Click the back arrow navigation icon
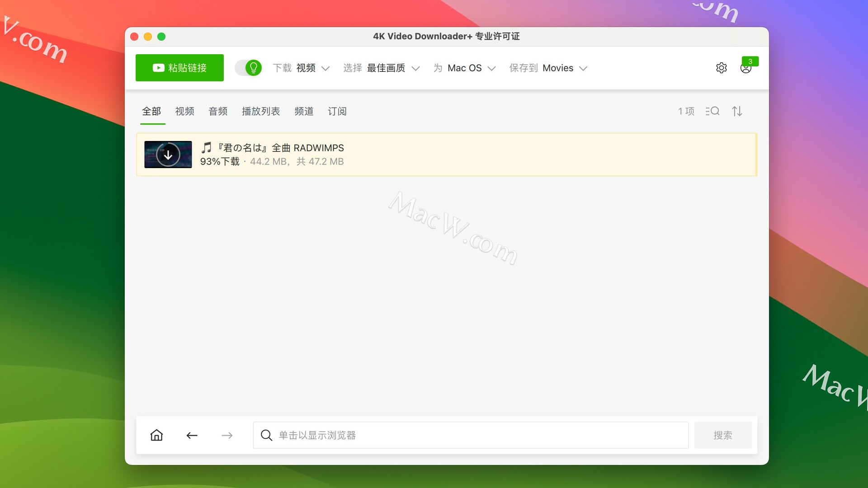Screen dimensions: 868x488 pos(193,435)
